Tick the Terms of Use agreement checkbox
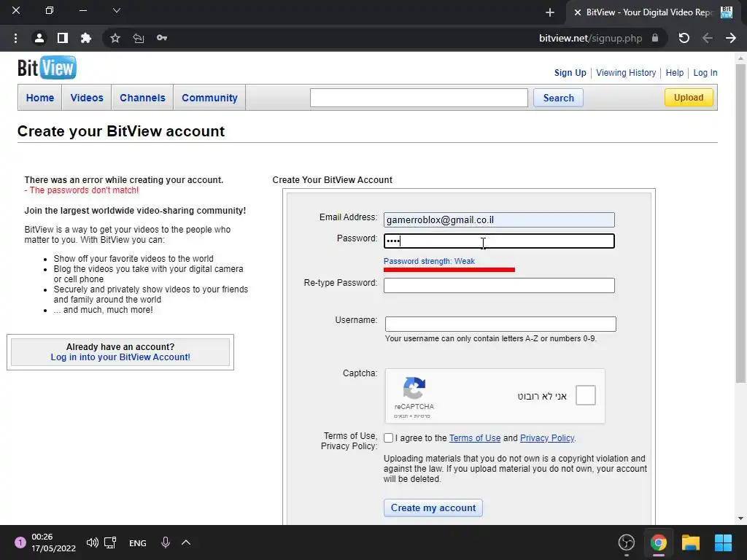The width and height of the screenshot is (747, 560). click(x=388, y=438)
